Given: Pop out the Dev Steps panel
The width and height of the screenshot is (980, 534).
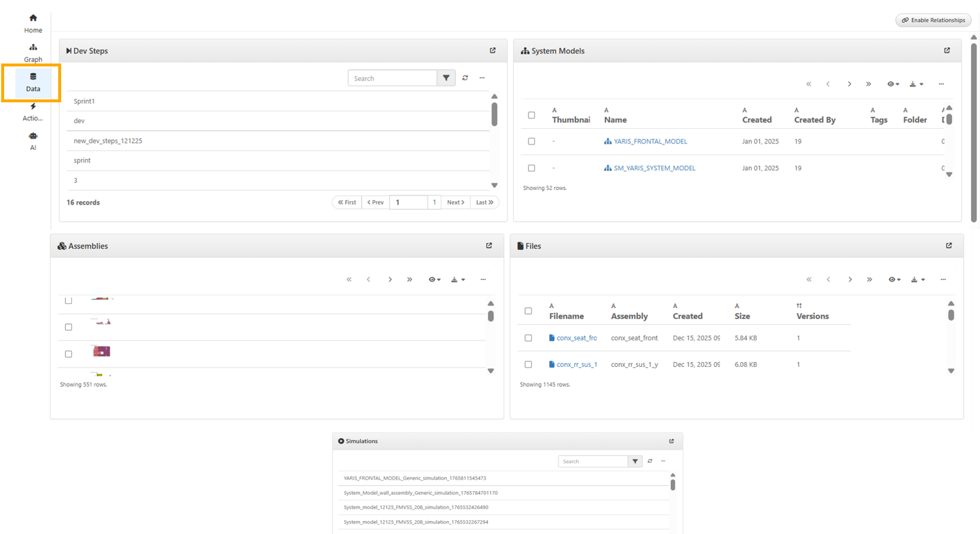Looking at the screenshot, I should pos(493,51).
